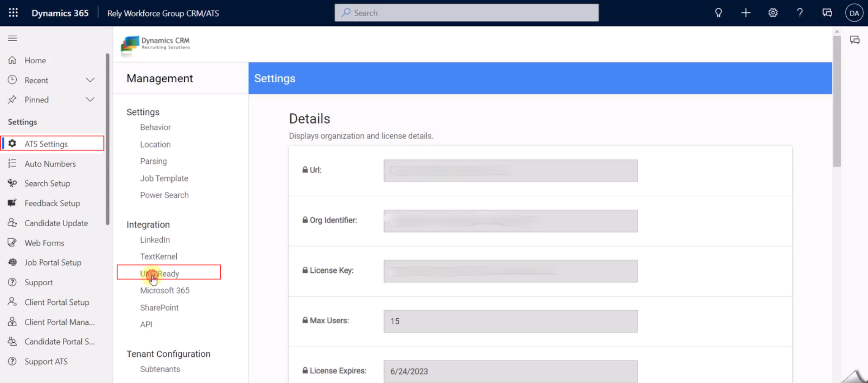Open the chat panel icon in top bar

(x=827, y=13)
